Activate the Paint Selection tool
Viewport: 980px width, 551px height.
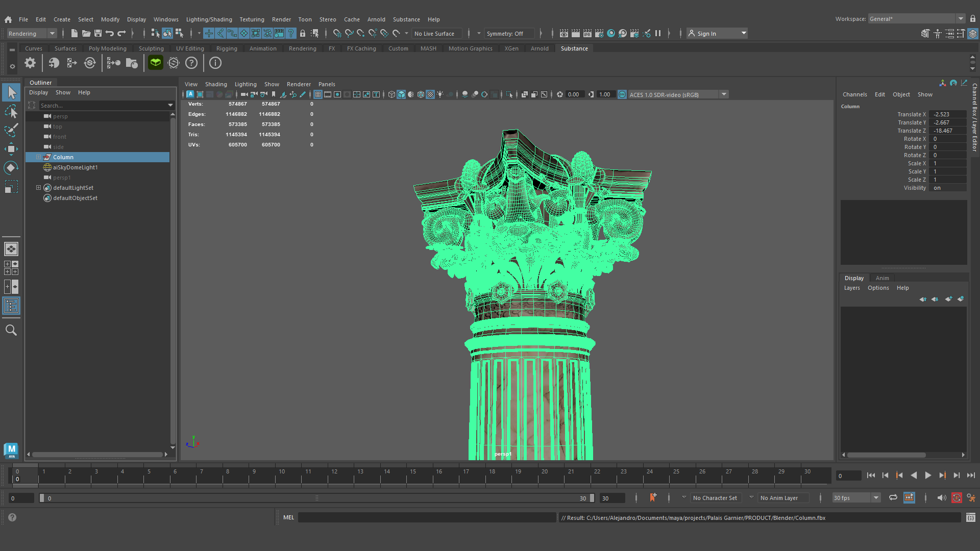pyautogui.click(x=11, y=130)
